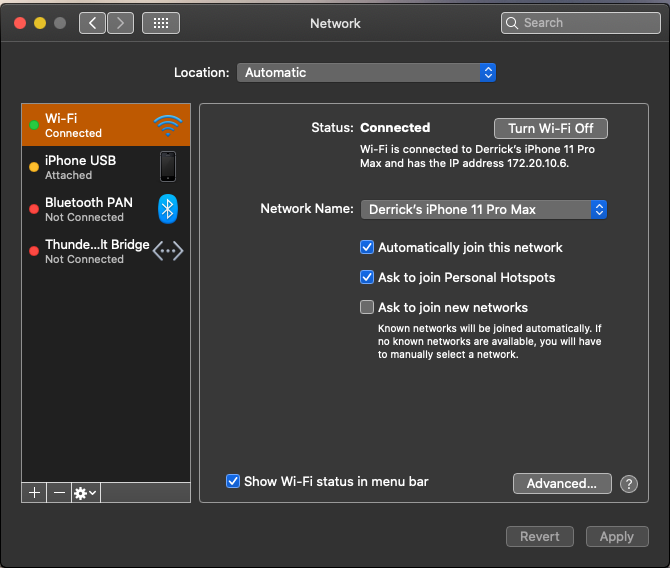This screenshot has height=568, width=670.
Task: Click the green Wi-Fi status dot
Action: (x=34, y=125)
